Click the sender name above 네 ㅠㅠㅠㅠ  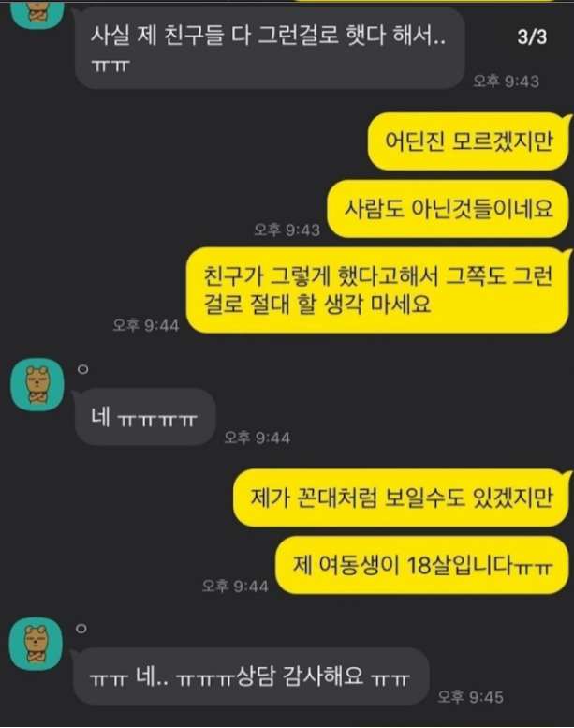coord(82,369)
